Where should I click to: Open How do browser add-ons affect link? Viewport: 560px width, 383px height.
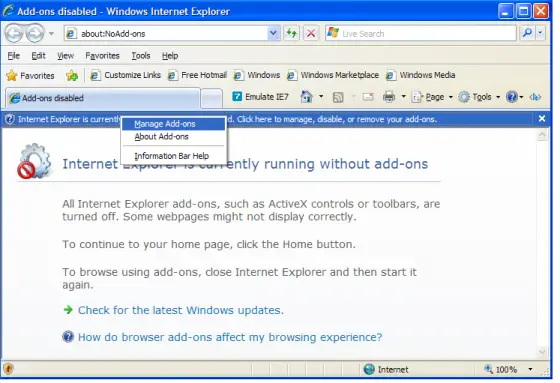230,337
